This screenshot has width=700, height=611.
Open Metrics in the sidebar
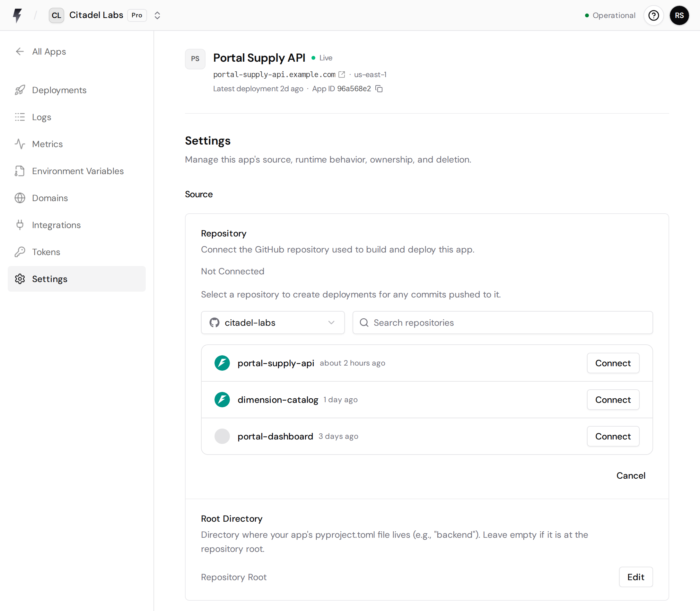[x=77, y=144]
